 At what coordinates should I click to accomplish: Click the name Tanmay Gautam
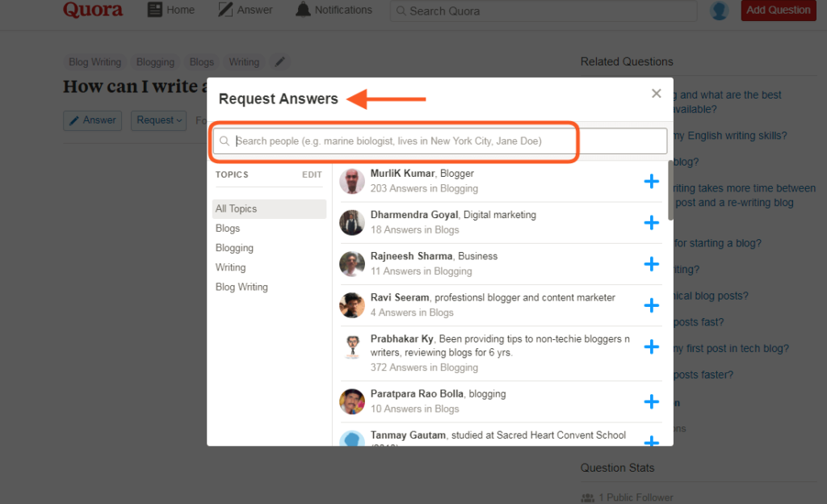point(408,435)
